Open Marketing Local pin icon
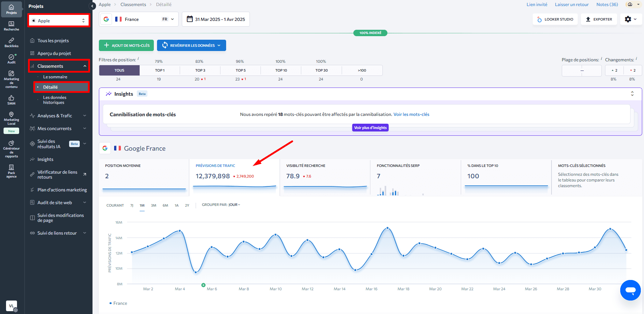 (11, 118)
